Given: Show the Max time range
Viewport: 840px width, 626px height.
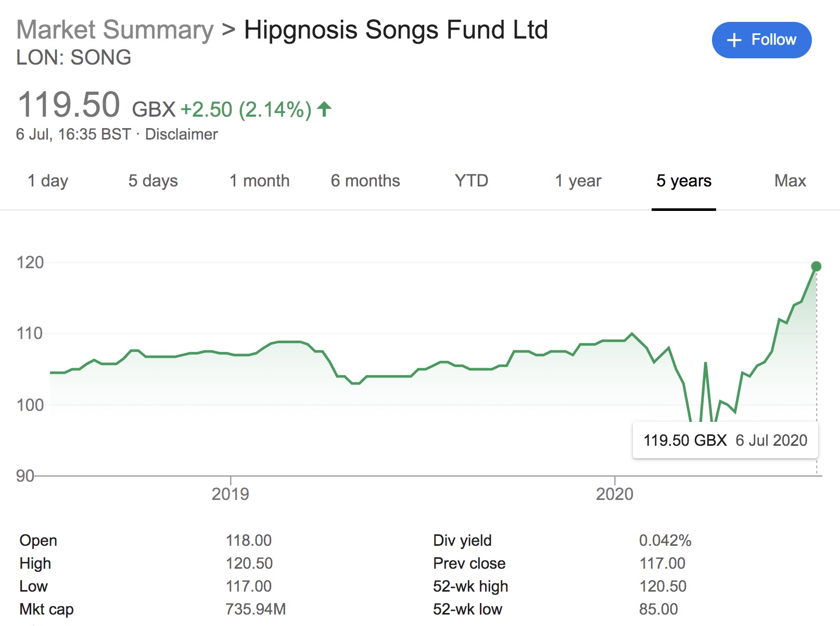Looking at the screenshot, I should coord(790,181).
